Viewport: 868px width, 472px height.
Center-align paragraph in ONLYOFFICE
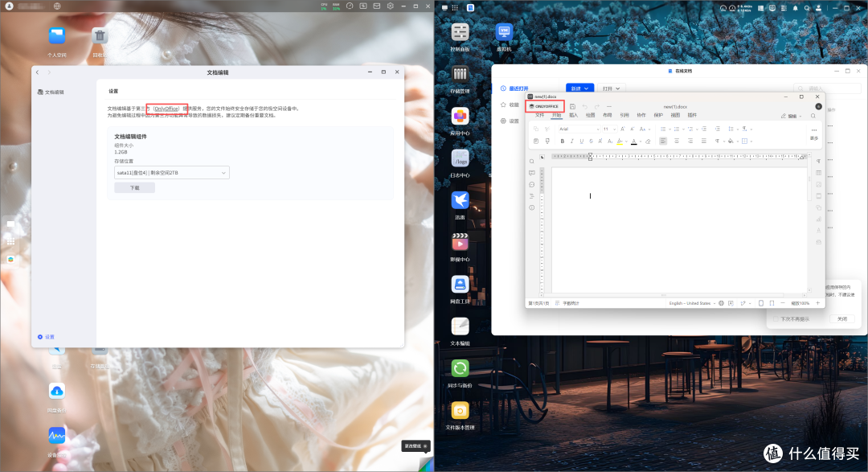(x=677, y=141)
